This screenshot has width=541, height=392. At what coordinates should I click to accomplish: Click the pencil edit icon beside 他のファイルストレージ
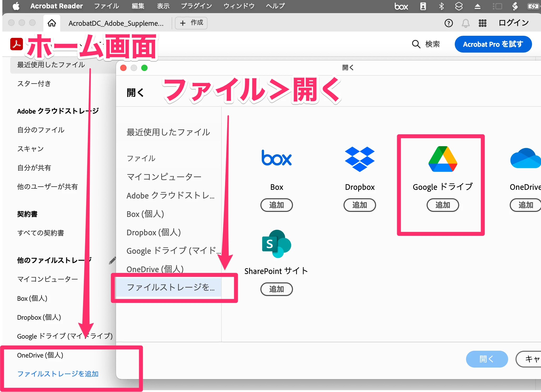coord(112,260)
